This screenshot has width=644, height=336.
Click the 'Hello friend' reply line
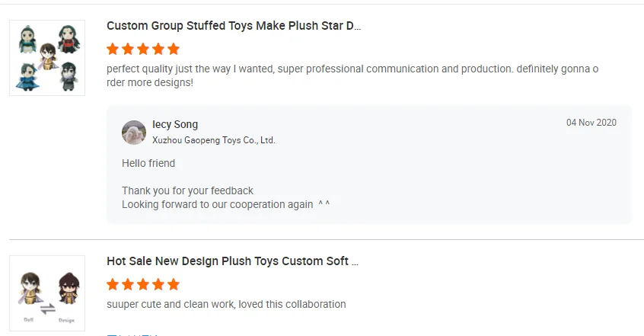148,163
